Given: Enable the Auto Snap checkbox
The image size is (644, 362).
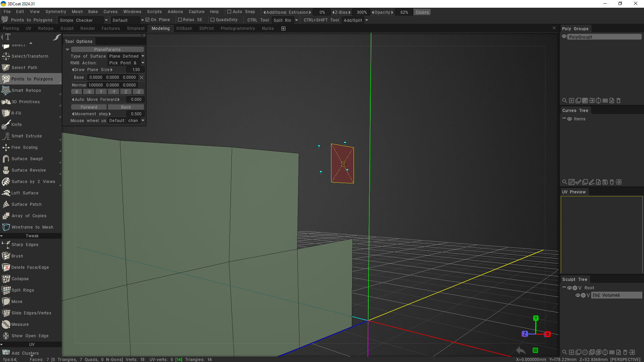Looking at the screenshot, I should [229, 12].
